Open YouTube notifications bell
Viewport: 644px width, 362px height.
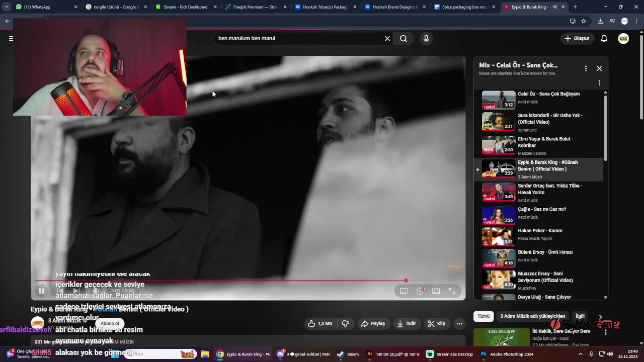click(x=604, y=38)
